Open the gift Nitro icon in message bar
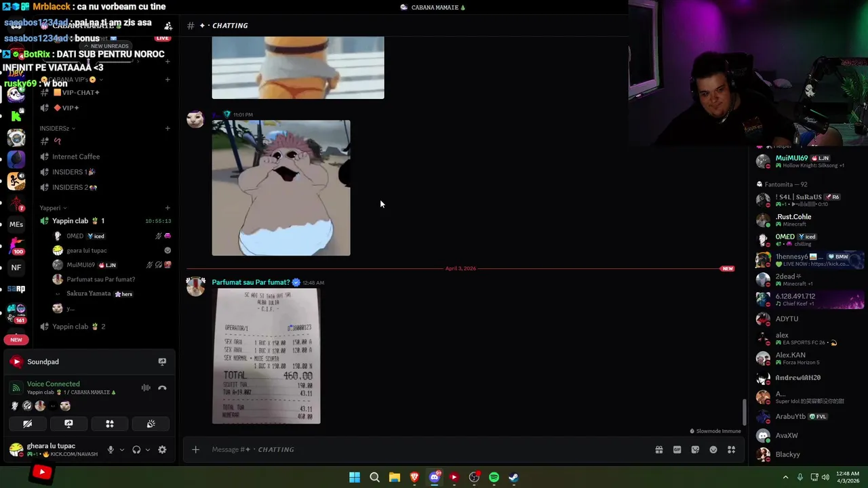 pos(658,449)
